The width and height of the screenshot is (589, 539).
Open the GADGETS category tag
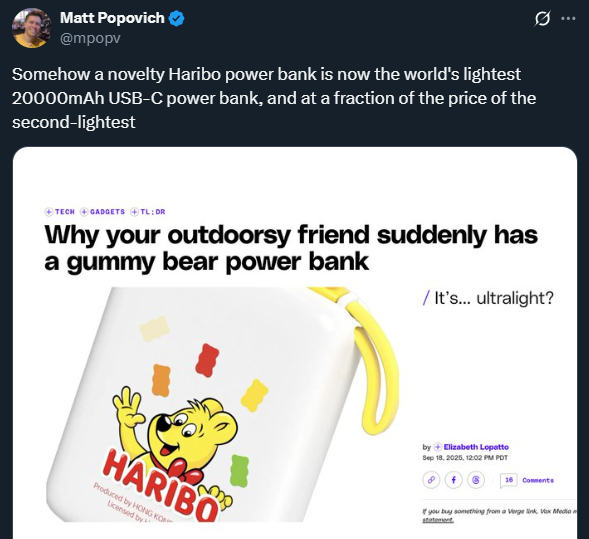(x=107, y=212)
